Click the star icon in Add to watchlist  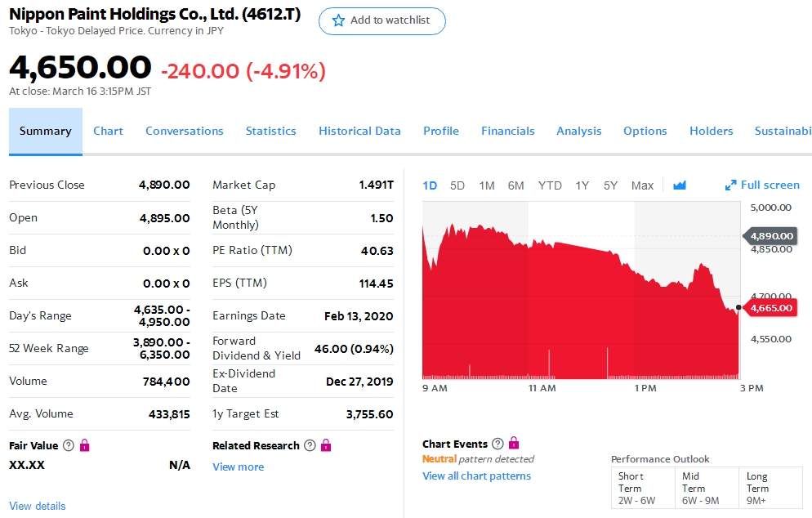point(338,20)
